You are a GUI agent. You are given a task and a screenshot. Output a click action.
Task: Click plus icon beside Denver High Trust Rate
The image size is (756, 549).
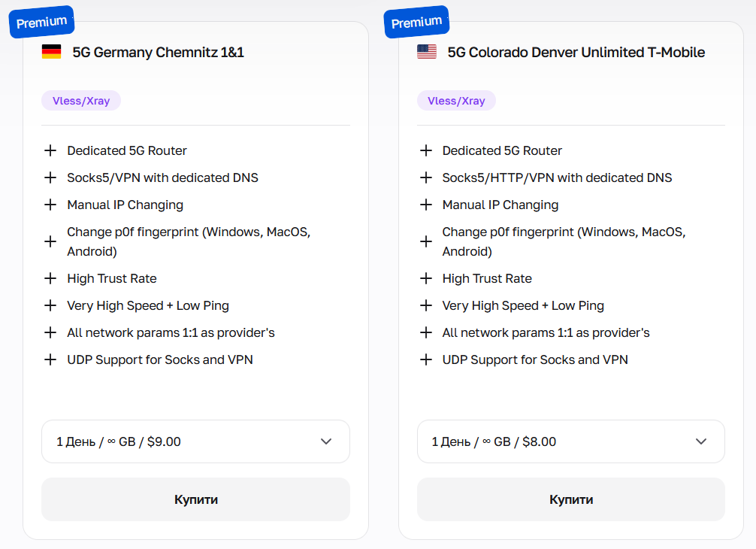(x=426, y=278)
